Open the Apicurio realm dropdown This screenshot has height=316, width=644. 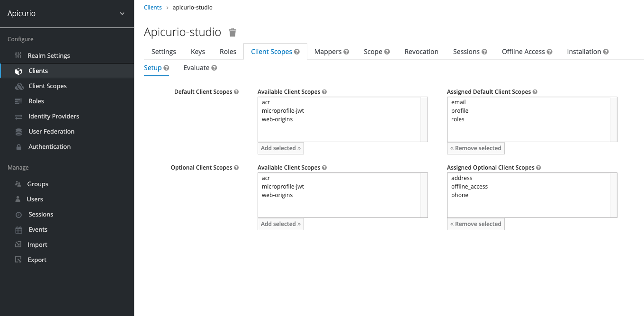click(x=67, y=14)
